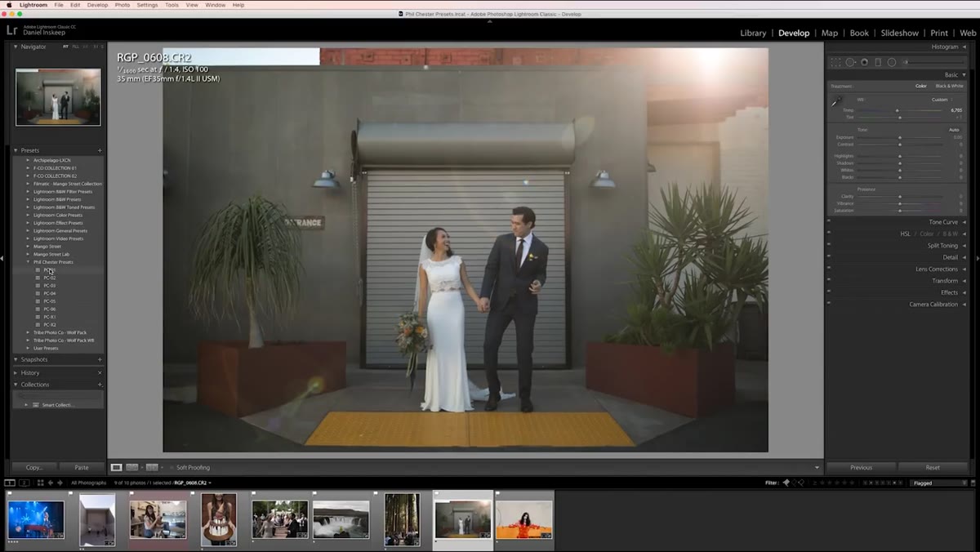980x552 pixels.
Task: Collapse right panel group with edge arrow
Action: (978, 258)
